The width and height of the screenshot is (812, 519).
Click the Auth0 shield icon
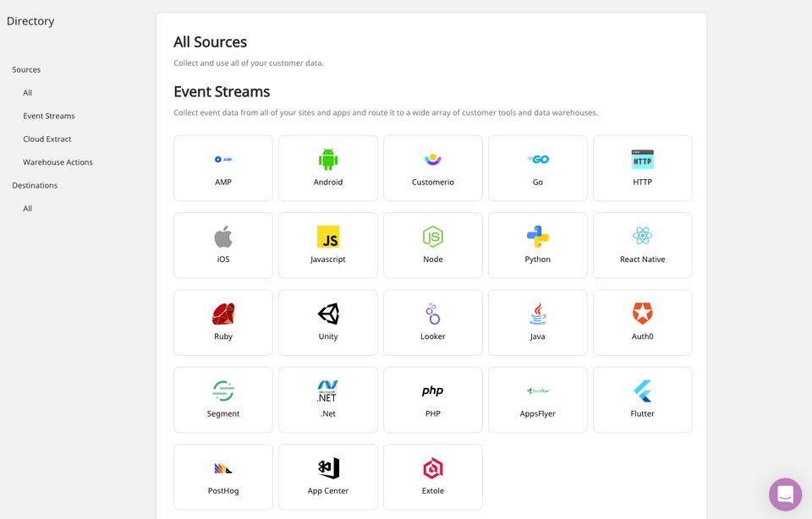point(643,314)
